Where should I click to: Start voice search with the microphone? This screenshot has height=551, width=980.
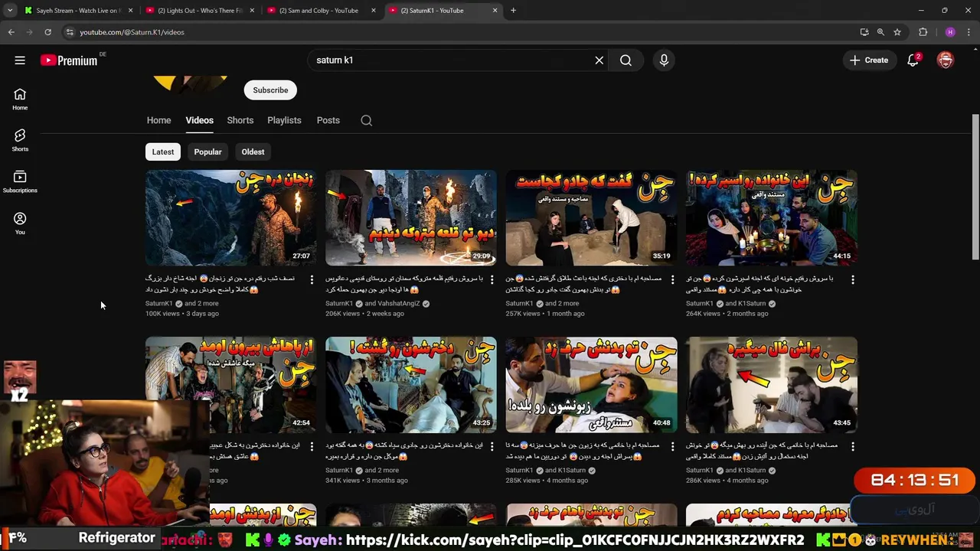(x=664, y=60)
